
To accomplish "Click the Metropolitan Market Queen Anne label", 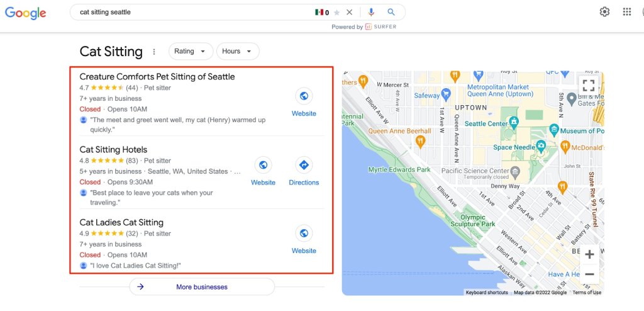I will [500, 91].
